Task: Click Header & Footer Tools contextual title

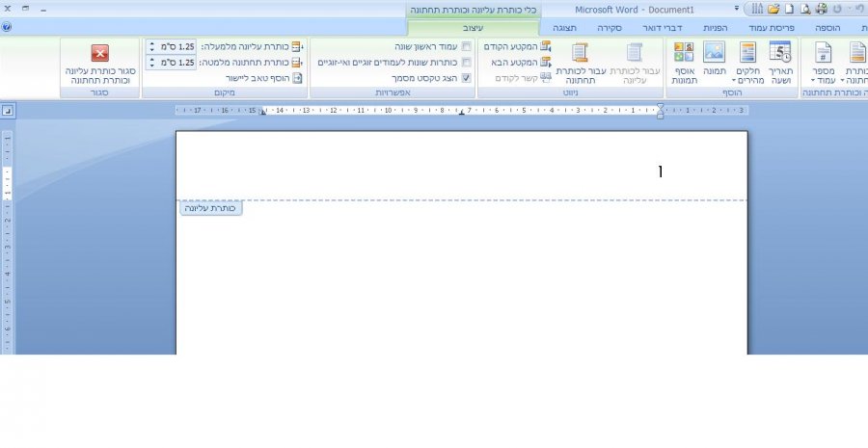Action: [x=474, y=10]
